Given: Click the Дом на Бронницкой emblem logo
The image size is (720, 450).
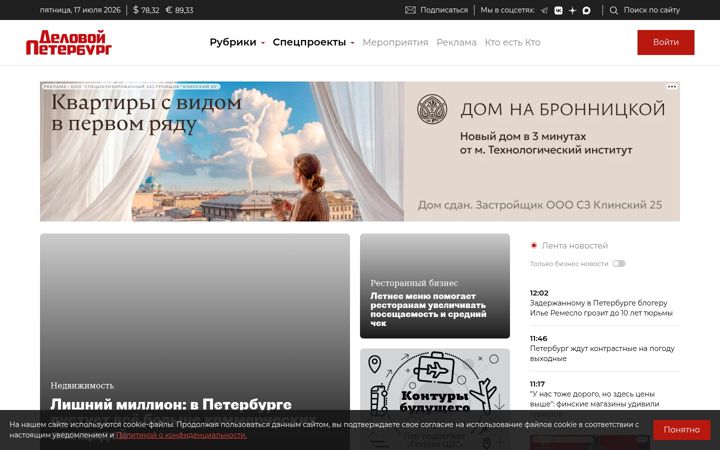Looking at the screenshot, I should pyautogui.click(x=432, y=109).
